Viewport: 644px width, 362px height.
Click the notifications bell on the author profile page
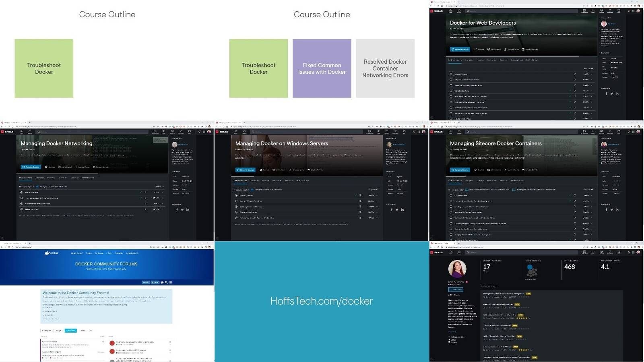coord(629,252)
